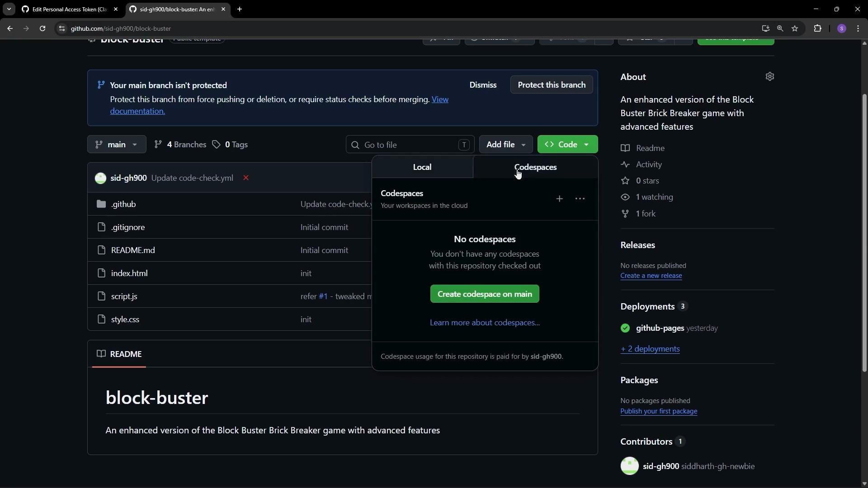The image size is (868, 488).
Task: Click the browser address bar URL
Action: pos(121,28)
